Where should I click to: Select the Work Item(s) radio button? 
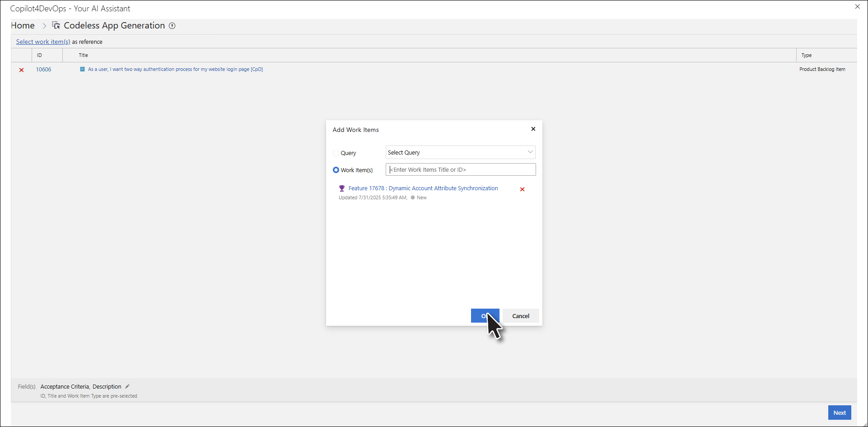[x=336, y=170]
